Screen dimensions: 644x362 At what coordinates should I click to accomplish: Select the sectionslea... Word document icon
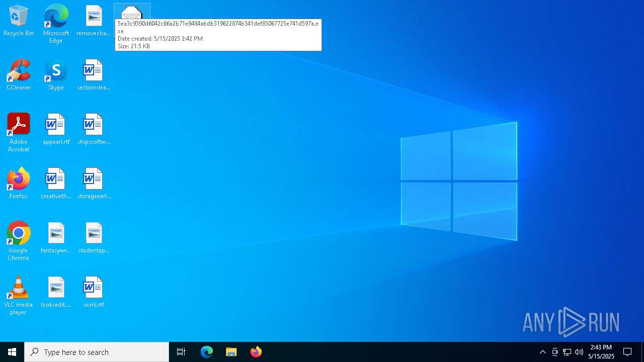pos(94,75)
